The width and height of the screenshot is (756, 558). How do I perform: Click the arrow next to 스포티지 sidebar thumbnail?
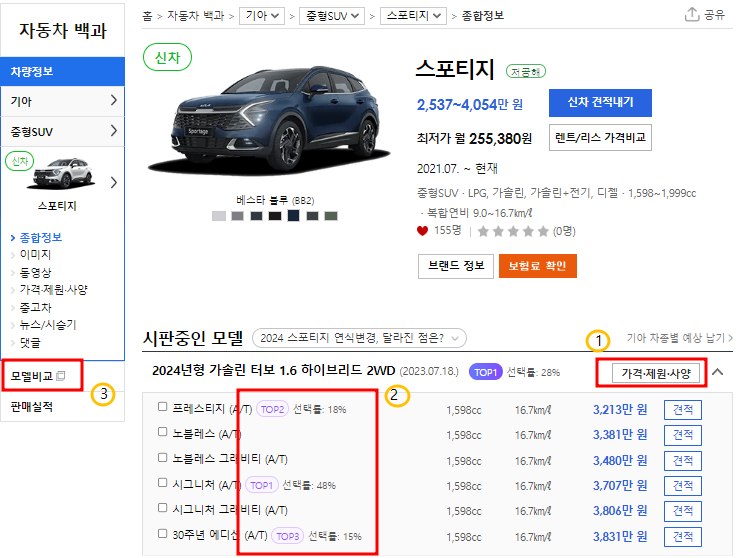(114, 183)
